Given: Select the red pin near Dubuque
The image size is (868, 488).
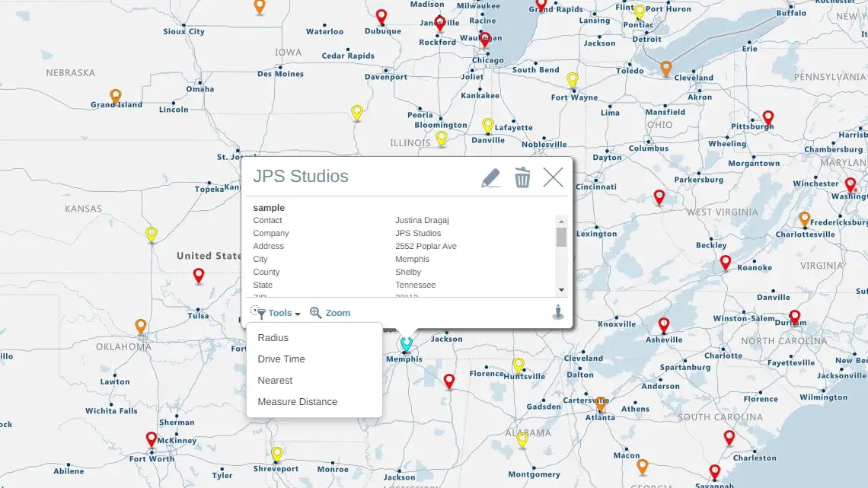Looking at the screenshot, I should tap(381, 18).
